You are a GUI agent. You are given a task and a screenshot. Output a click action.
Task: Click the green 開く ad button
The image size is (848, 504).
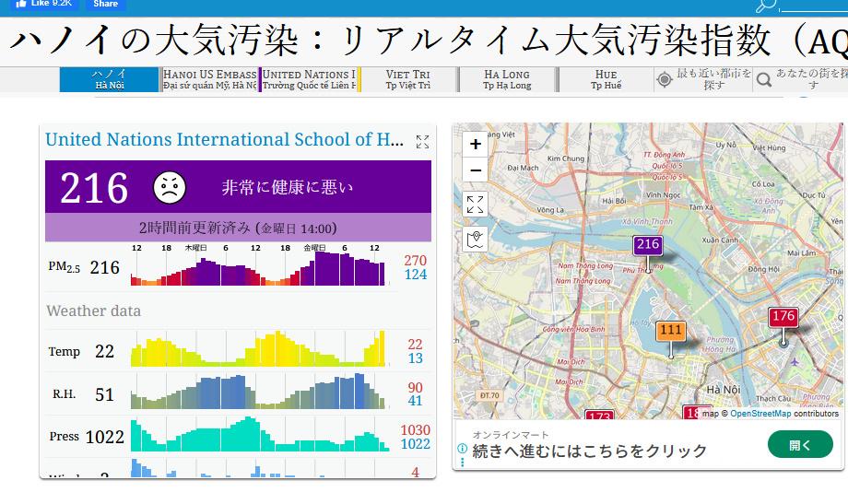point(799,445)
